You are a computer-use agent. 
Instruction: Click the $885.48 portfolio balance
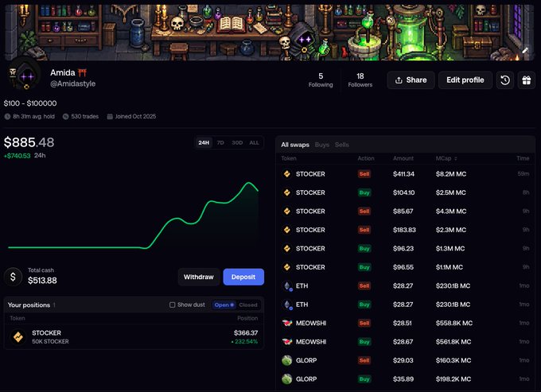[x=29, y=142]
